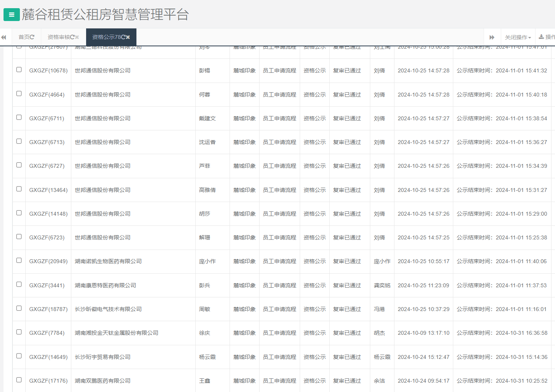555x392 pixels.
Task: Refresh the 首页 tab using its refresh icon
Action: pos(32,37)
